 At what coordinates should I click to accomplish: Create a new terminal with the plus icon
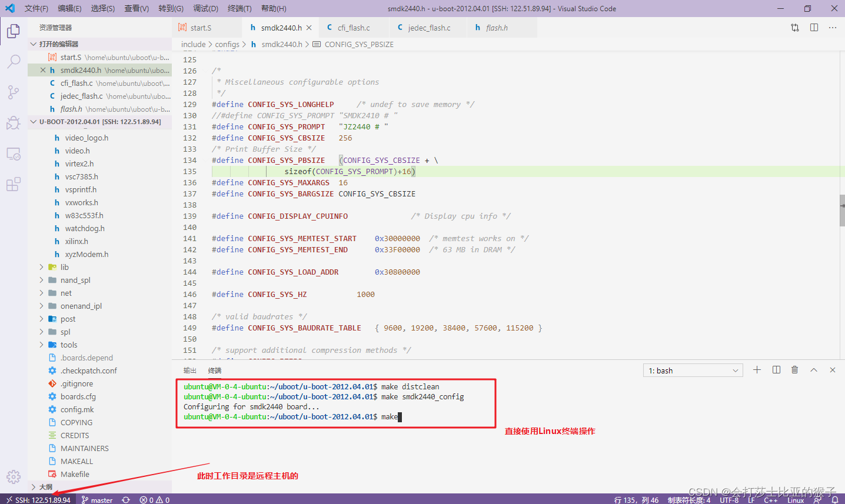(x=757, y=370)
